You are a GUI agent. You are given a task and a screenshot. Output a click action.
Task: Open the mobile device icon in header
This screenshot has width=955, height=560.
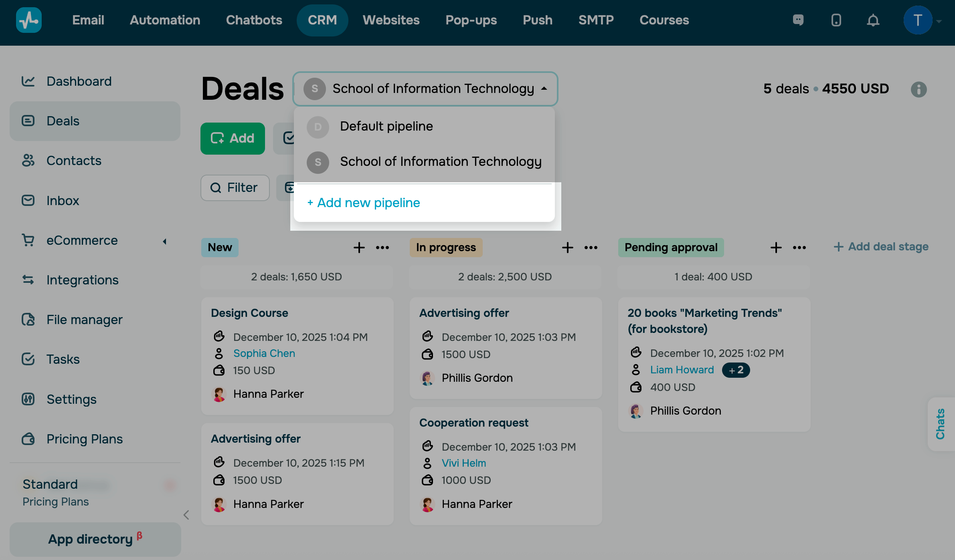(x=836, y=20)
